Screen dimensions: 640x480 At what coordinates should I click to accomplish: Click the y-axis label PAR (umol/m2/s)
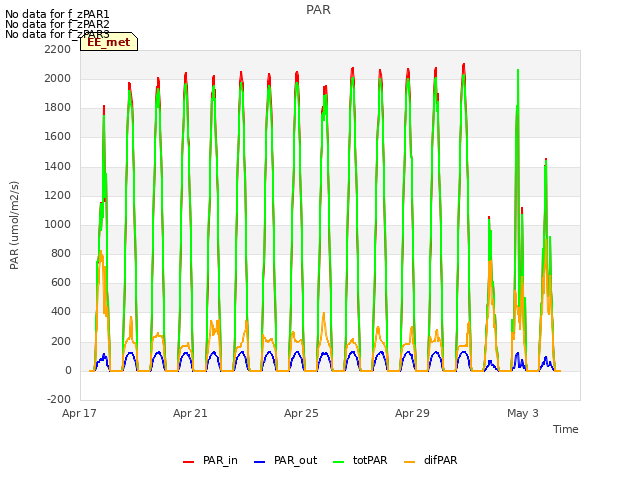14,225
